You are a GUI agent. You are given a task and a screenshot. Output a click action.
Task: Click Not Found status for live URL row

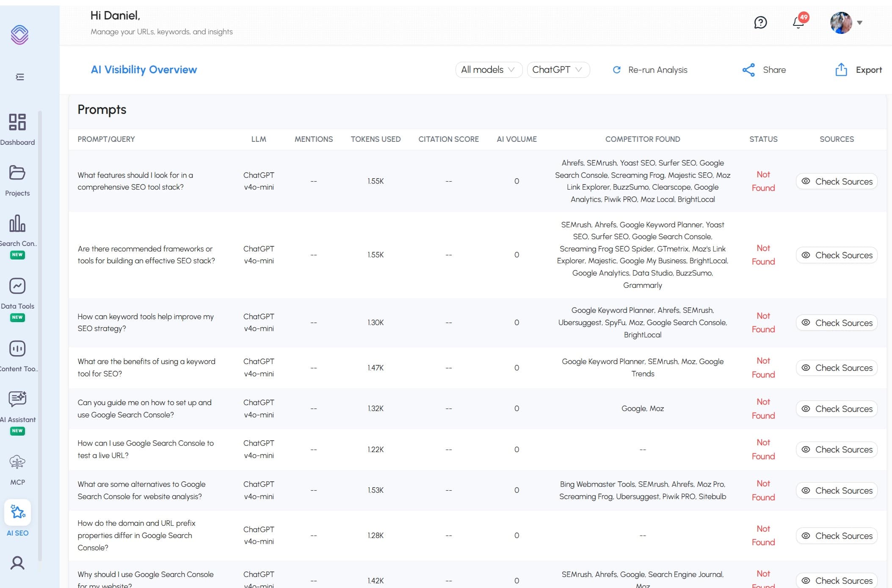763,449
